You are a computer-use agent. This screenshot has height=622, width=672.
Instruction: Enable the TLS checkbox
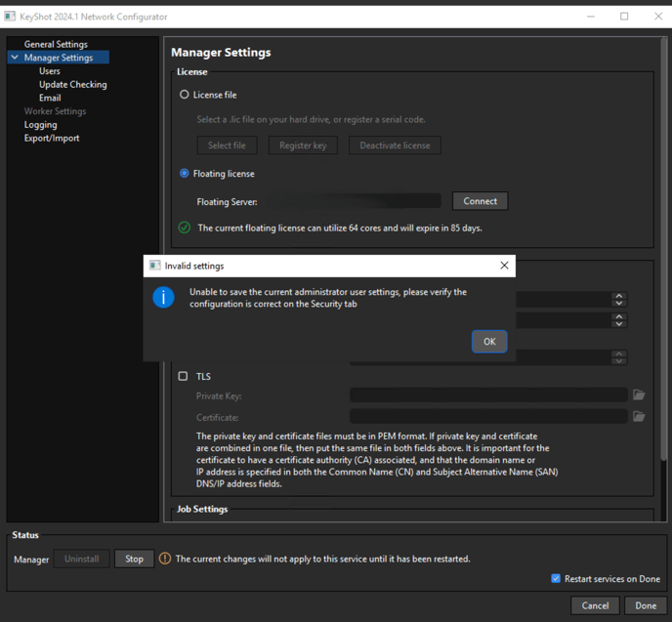pyautogui.click(x=183, y=376)
